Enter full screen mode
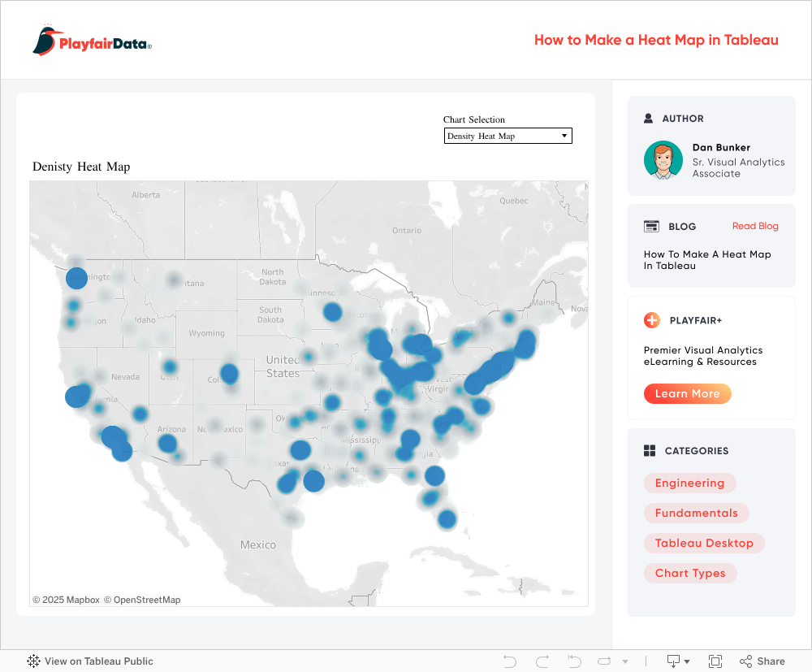 [x=715, y=661]
